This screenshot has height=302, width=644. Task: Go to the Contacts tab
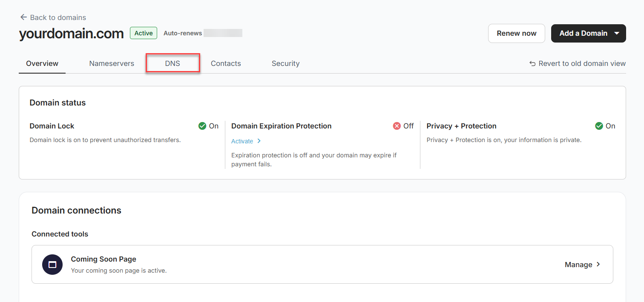(226, 63)
